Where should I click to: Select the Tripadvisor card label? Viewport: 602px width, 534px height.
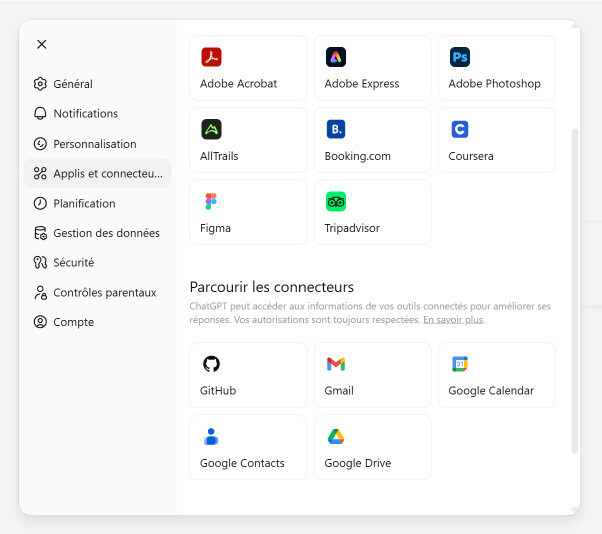(352, 228)
